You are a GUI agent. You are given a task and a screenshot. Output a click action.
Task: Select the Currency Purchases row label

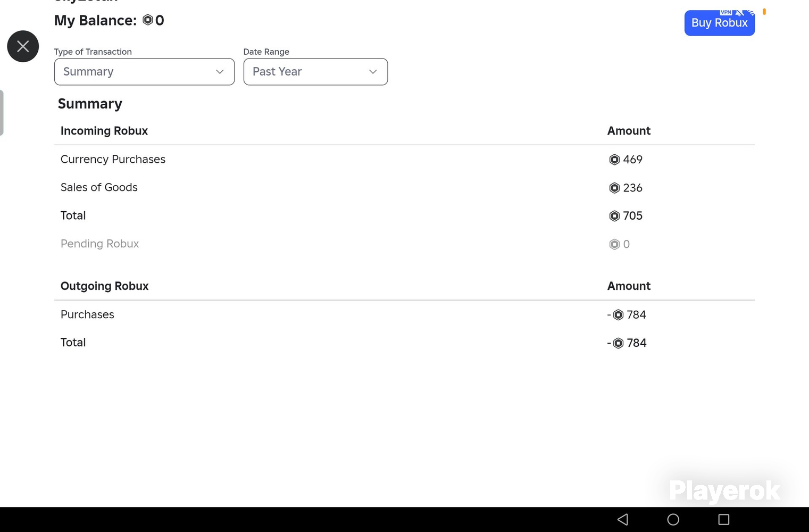click(x=113, y=160)
